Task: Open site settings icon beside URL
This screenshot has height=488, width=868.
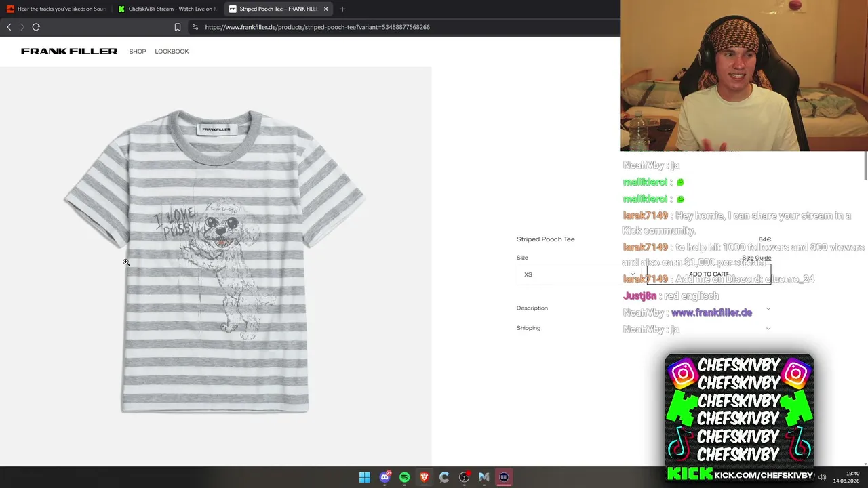Action: pyautogui.click(x=195, y=27)
